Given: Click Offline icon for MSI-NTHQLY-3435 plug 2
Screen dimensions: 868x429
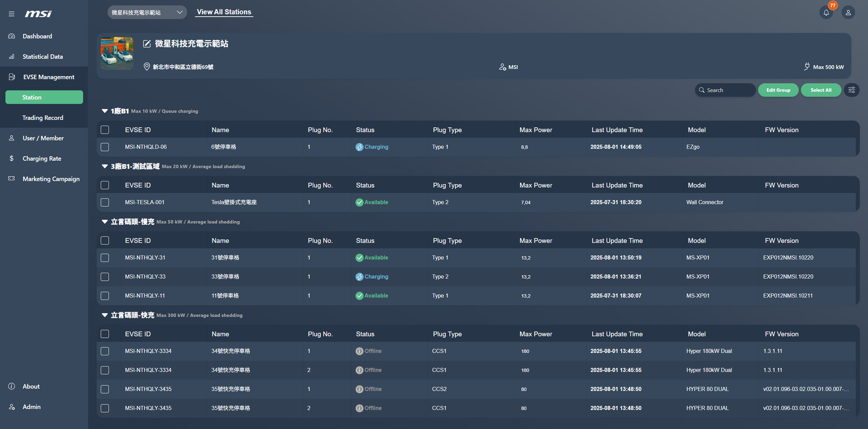Looking at the screenshot, I should (x=359, y=408).
